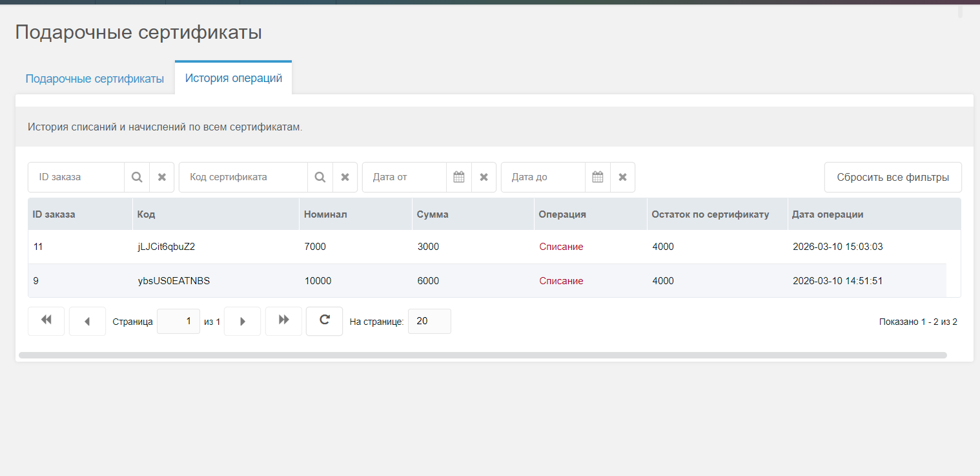Go to previous page

87,321
